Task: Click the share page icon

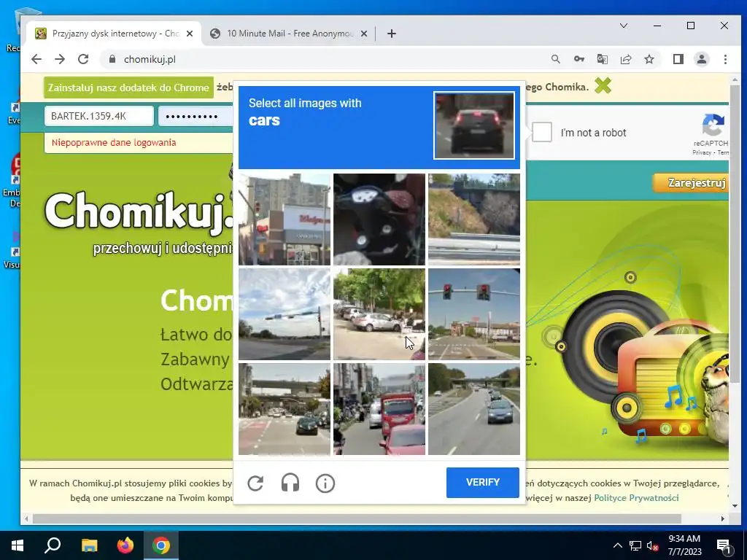Action: (x=625, y=59)
